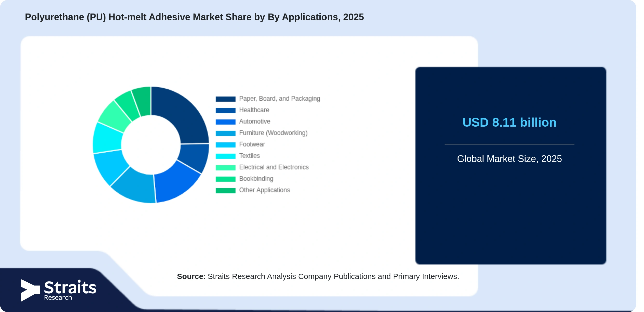
Task: Click the 'Global Market Size, 2025' caption
Action: [x=509, y=159]
